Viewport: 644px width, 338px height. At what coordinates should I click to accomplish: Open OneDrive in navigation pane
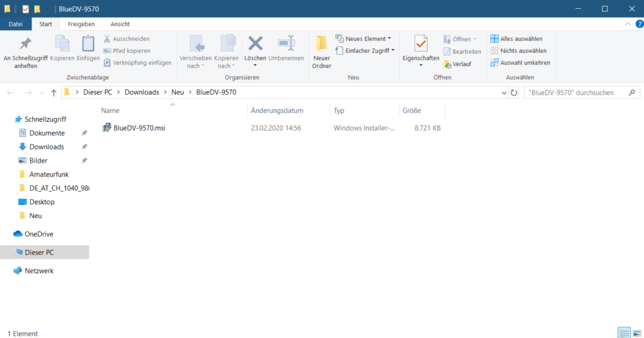point(38,234)
